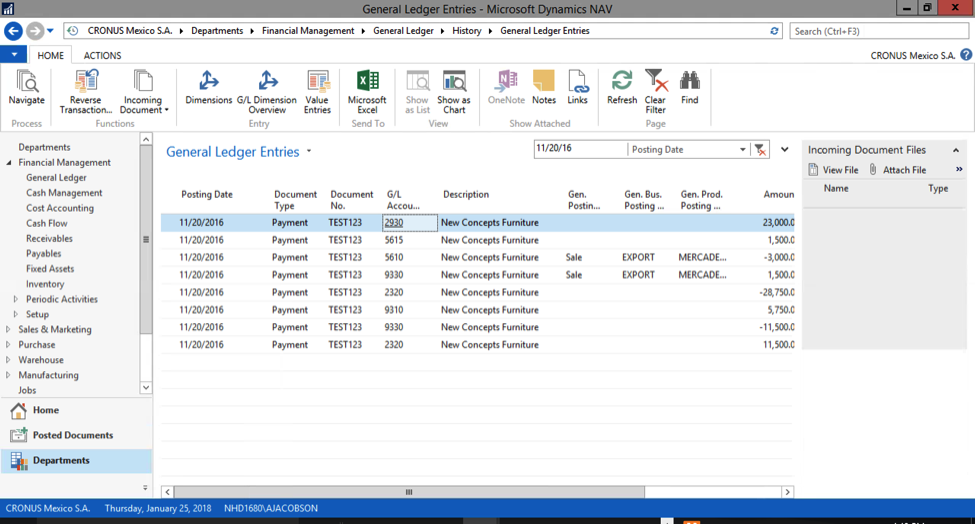975x525 pixels.
Task: Click Attach File in factbox
Action: point(897,170)
